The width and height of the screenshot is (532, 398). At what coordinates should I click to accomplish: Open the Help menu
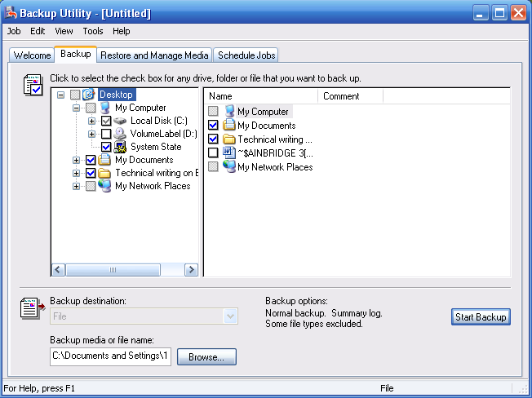(122, 31)
